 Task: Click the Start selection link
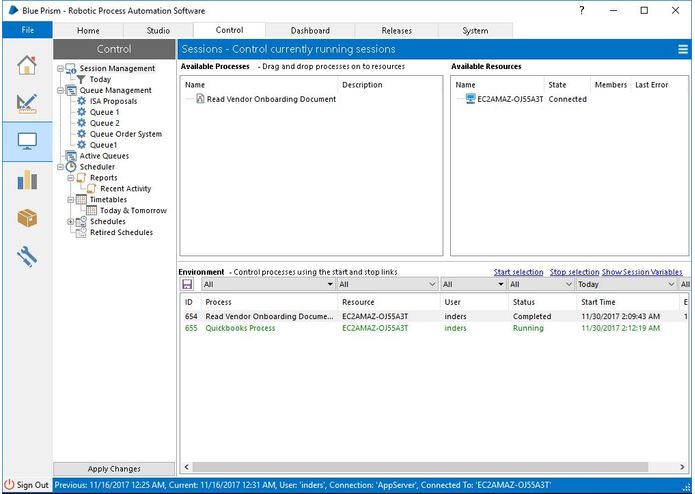point(519,272)
